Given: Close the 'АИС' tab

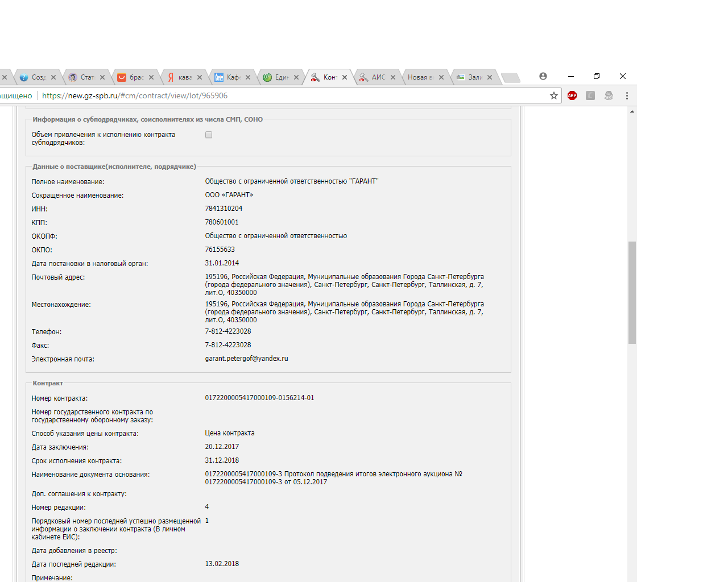Looking at the screenshot, I should [393, 77].
